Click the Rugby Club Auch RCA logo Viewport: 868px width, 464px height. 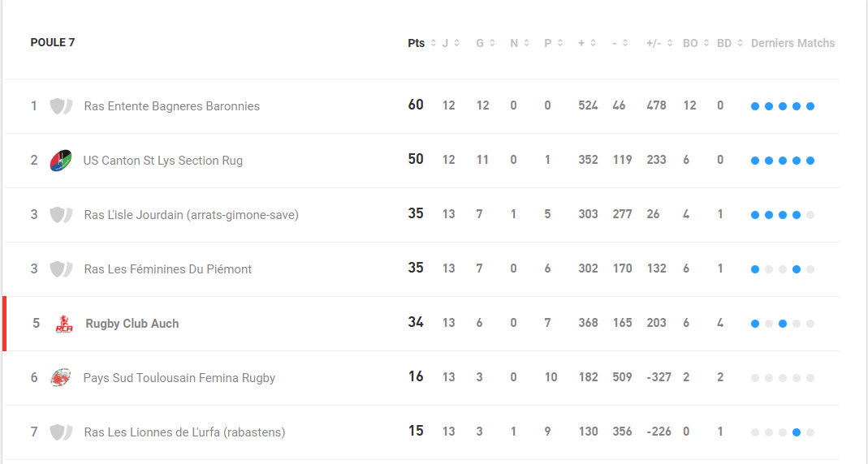click(x=64, y=324)
